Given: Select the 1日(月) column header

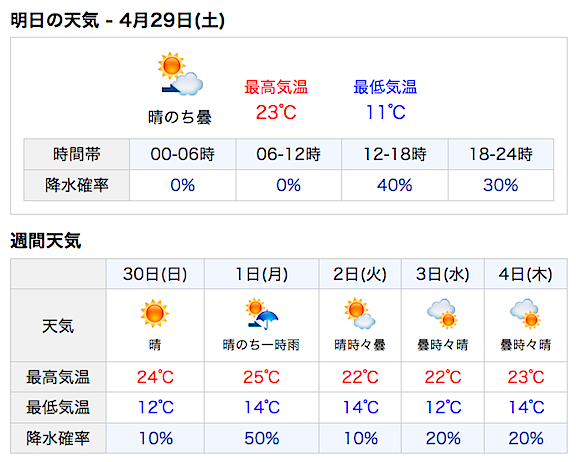Looking at the screenshot, I should pyautogui.click(x=262, y=274).
